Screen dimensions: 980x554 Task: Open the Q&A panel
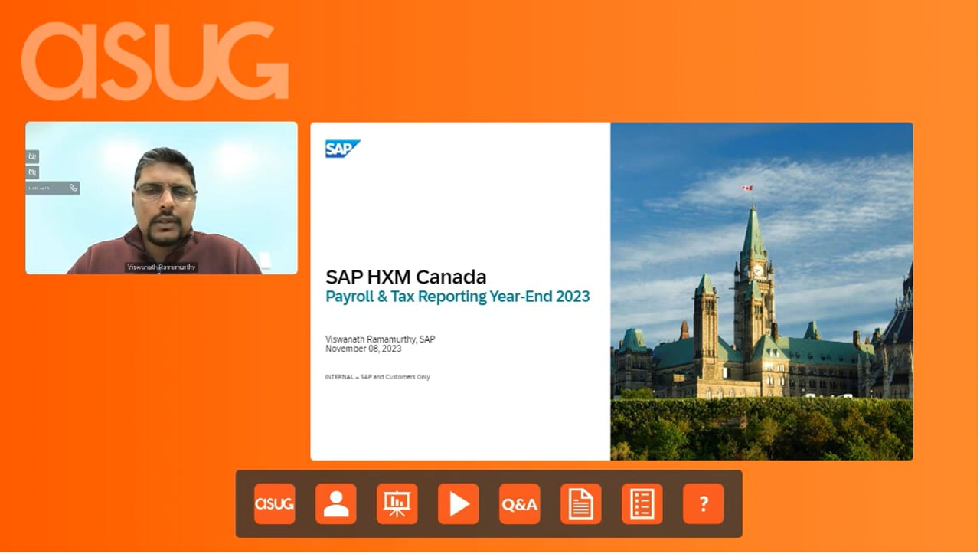(519, 504)
